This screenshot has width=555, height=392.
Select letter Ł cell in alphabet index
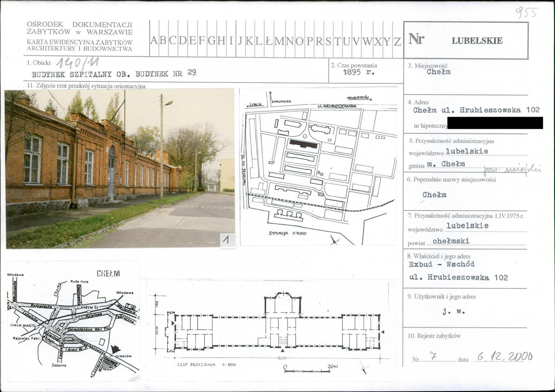[x=268, y=40]
